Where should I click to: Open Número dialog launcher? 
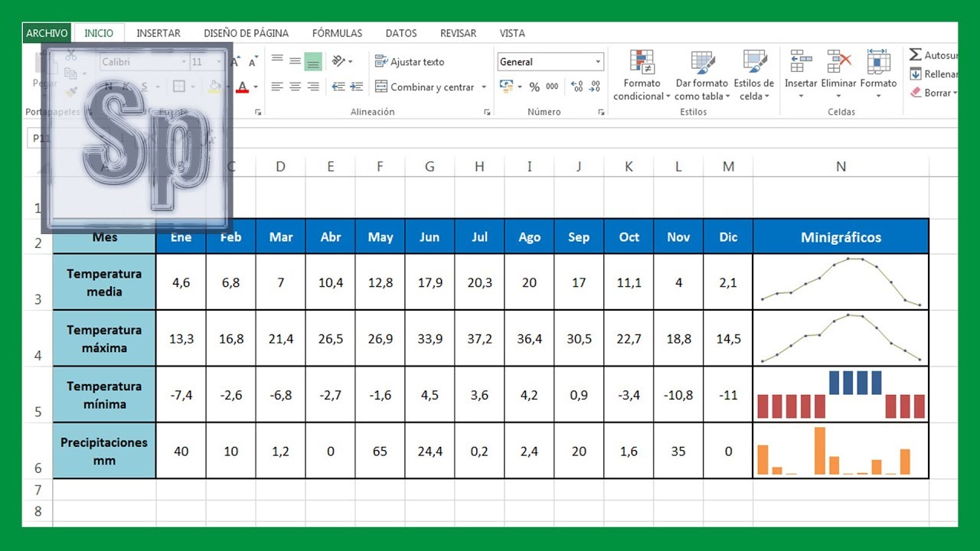pos(601,112)
